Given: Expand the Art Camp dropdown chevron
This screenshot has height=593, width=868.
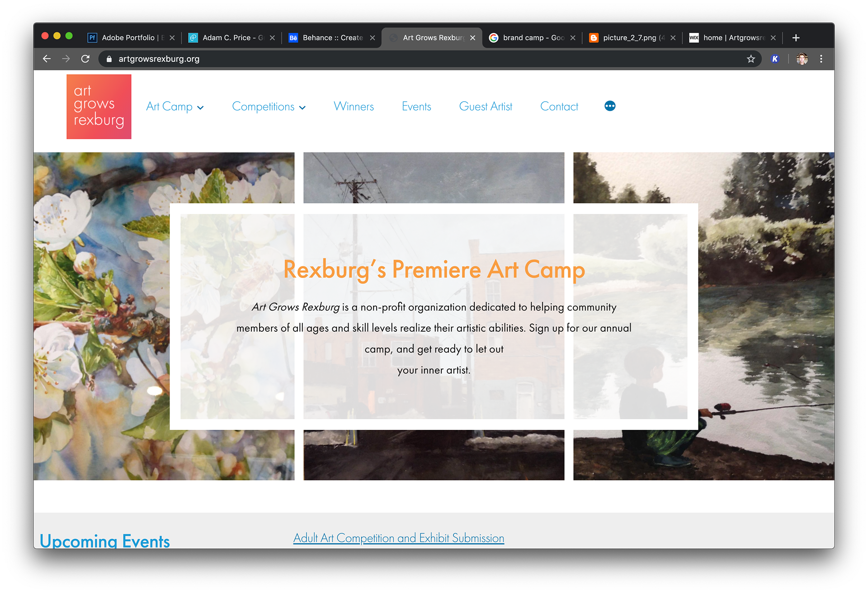Looking at the screenshot, I should 201,108.
